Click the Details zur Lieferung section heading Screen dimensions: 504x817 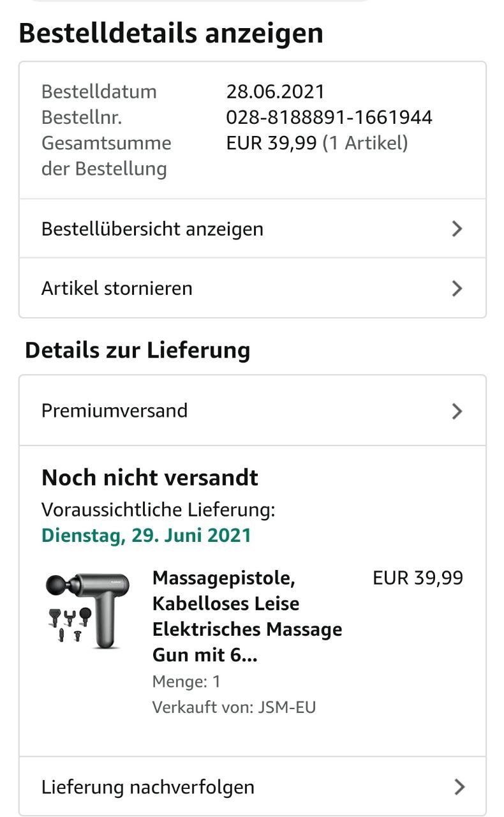click(x=137, y=350)
